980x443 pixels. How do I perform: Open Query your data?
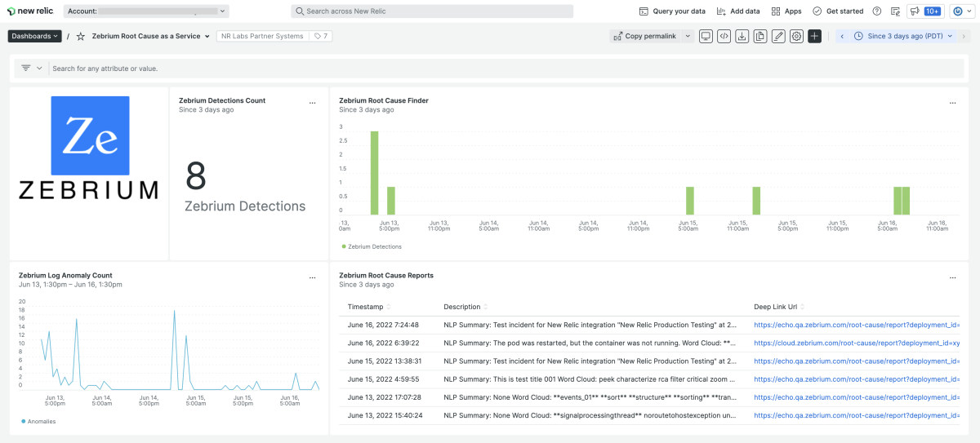[x=672, y=11]
